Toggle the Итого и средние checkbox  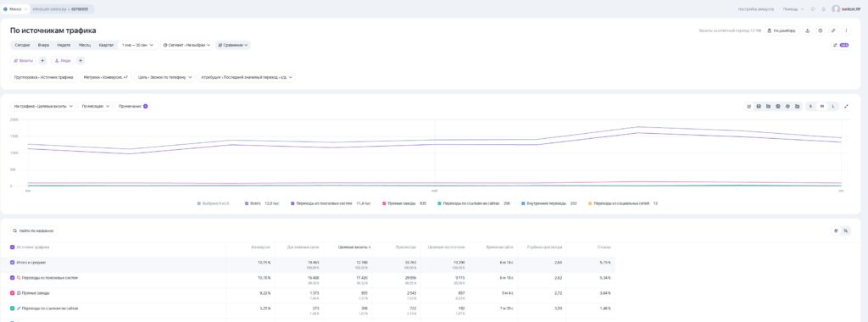(12, 263)
